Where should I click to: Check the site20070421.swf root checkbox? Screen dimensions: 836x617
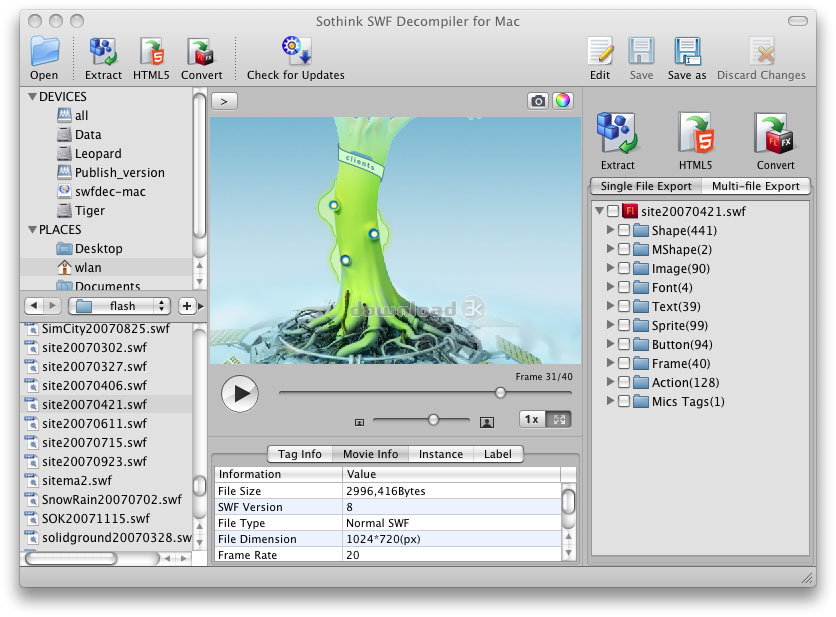click(x=613, y=211)
